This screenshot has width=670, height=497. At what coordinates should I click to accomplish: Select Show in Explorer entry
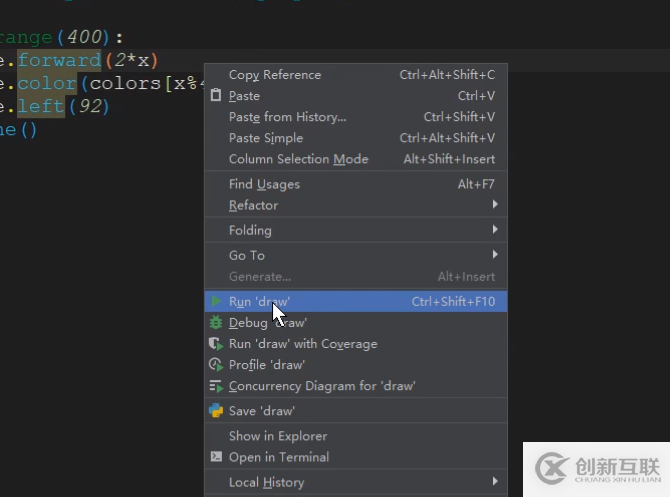278,436
